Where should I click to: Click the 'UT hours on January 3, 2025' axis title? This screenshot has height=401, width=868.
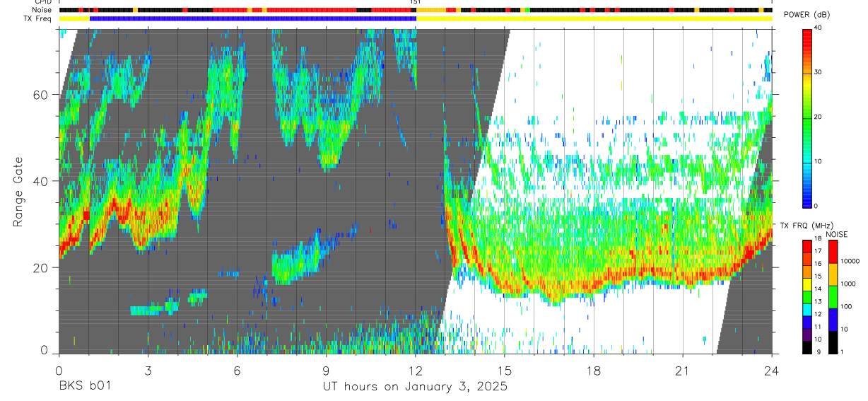pyautogui.click(x=415, y=387)
